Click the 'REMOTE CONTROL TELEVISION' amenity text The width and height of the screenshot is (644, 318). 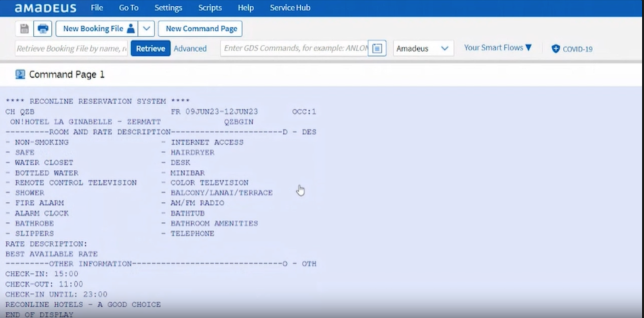coord(76,183)
